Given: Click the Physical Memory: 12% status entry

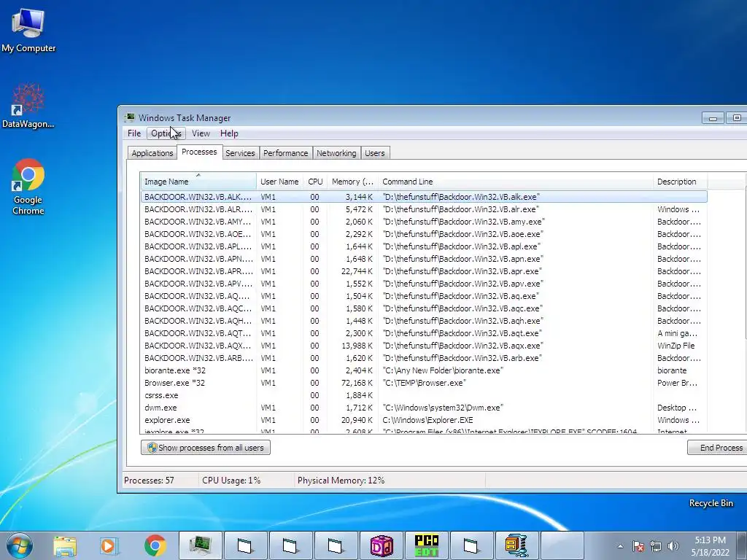Looking at the screenshot, I should click(x=341, y=480).
